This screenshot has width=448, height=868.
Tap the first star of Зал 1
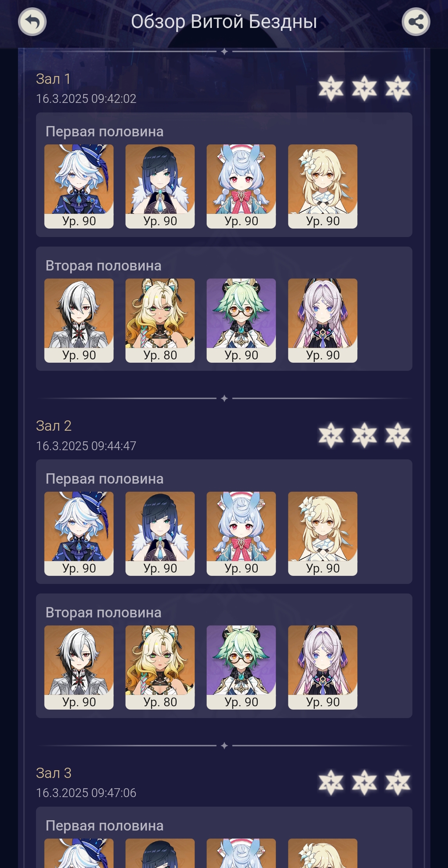click(331, 88)
